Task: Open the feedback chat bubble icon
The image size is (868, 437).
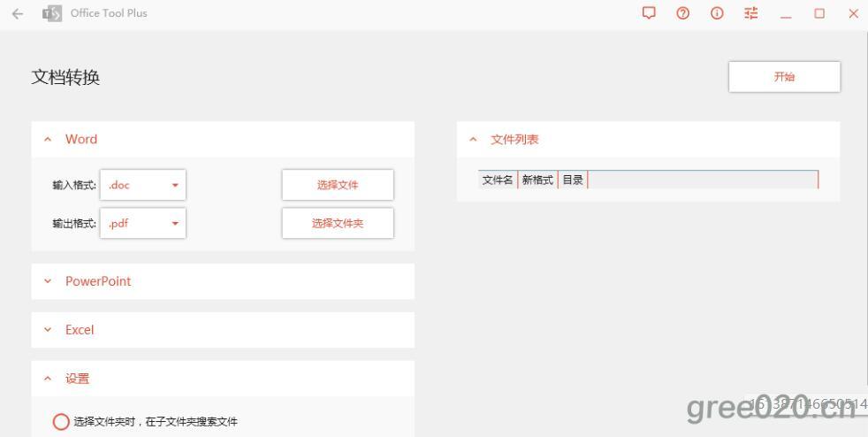Action: 649,13
